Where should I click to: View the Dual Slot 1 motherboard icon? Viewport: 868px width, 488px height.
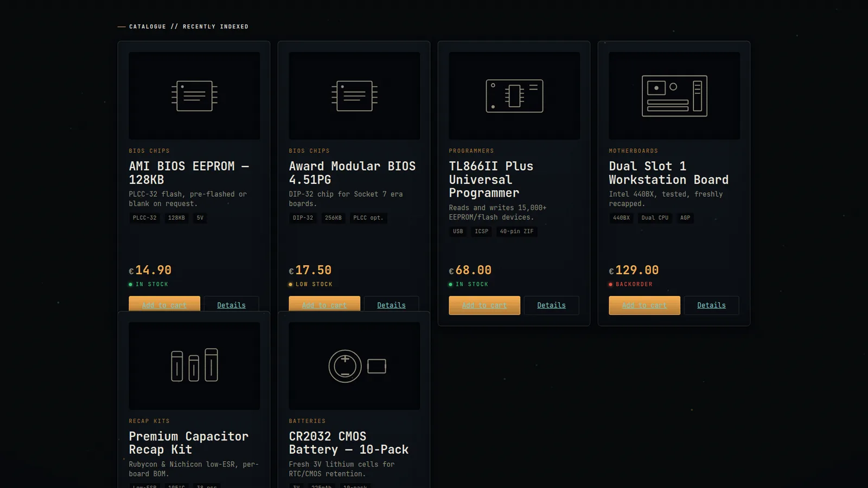click(x=674, y=96)
